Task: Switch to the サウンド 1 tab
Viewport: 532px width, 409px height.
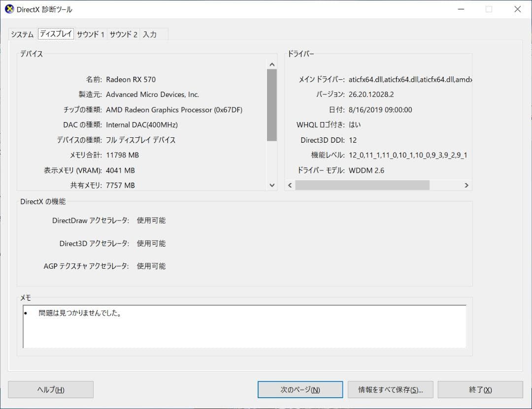Action: [90, 34]
